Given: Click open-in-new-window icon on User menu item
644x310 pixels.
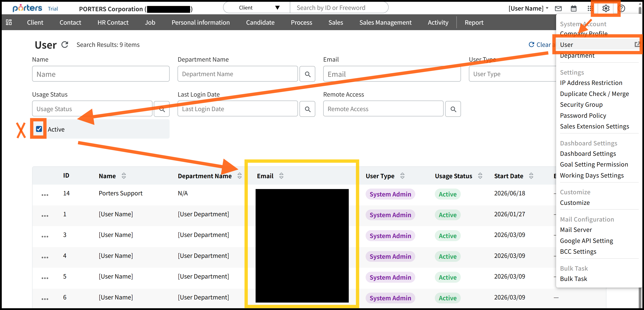Looking at the screenshot, I should tap(637, 44).
